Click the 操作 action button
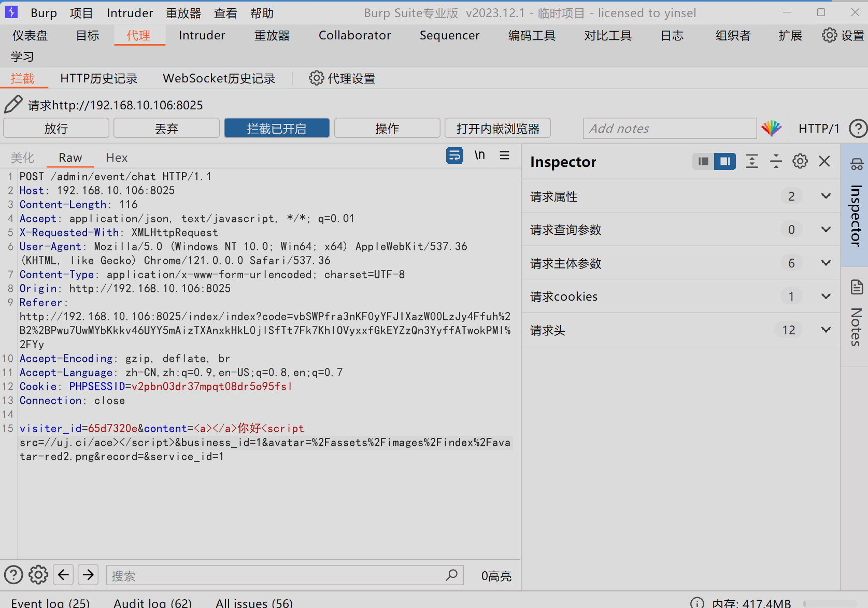This screenshot has height=608, width=868. pos(387,128)
